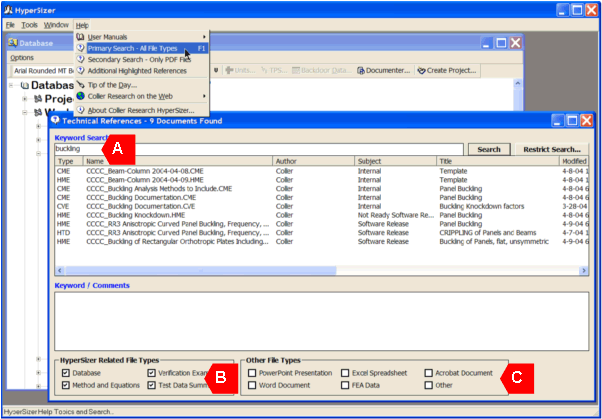Select CCCC_Buckling Documentation.CME row

click(x=322, y=198)
